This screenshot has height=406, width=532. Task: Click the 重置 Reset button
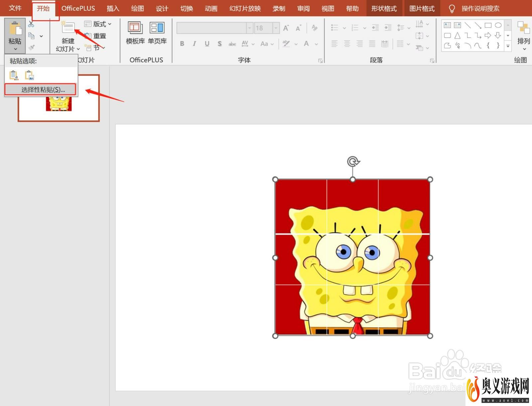tap(95, 36)
